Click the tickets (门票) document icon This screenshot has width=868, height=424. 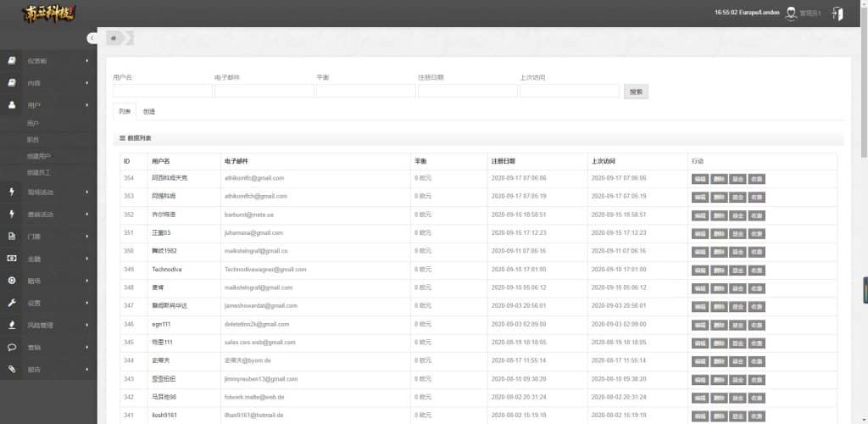pos(12,237)
